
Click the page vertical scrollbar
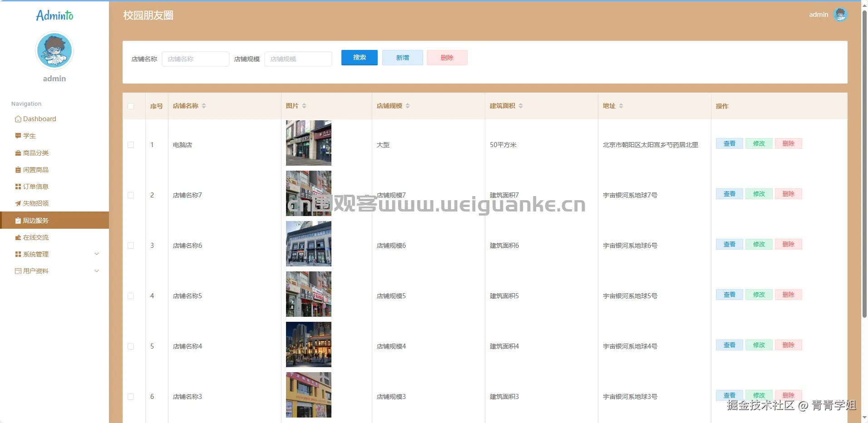[864, 163]
